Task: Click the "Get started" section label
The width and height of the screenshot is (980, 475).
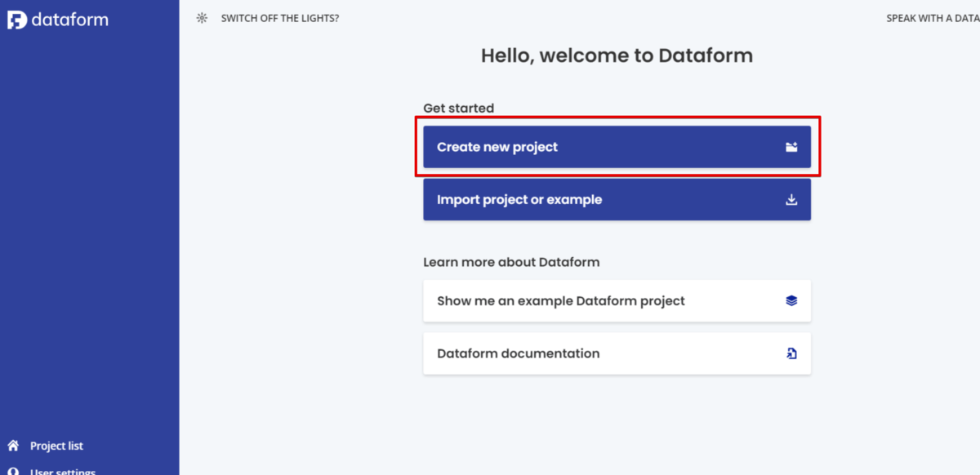Action: pos(458,108)
